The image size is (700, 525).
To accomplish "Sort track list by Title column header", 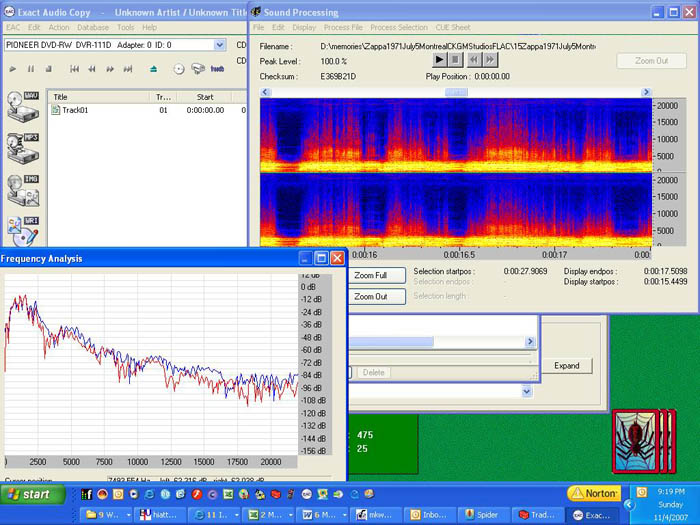I will tap(98, 97).
